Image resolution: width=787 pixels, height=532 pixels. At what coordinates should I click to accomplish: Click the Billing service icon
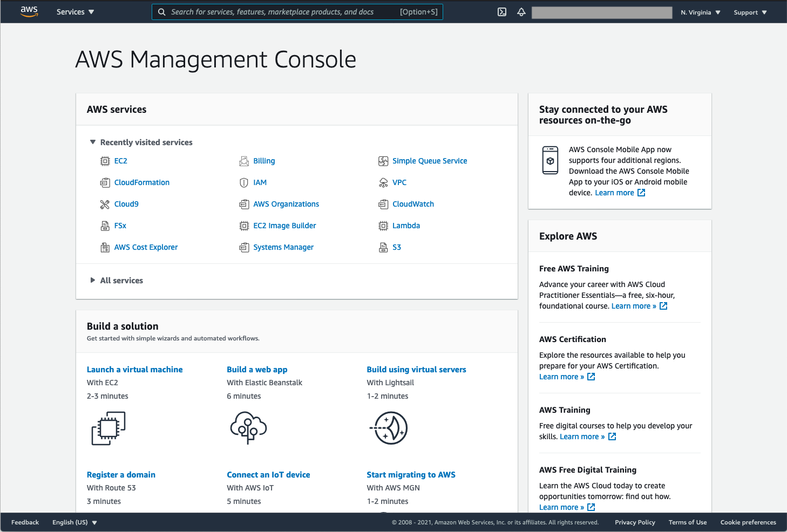tap(244, 161)
